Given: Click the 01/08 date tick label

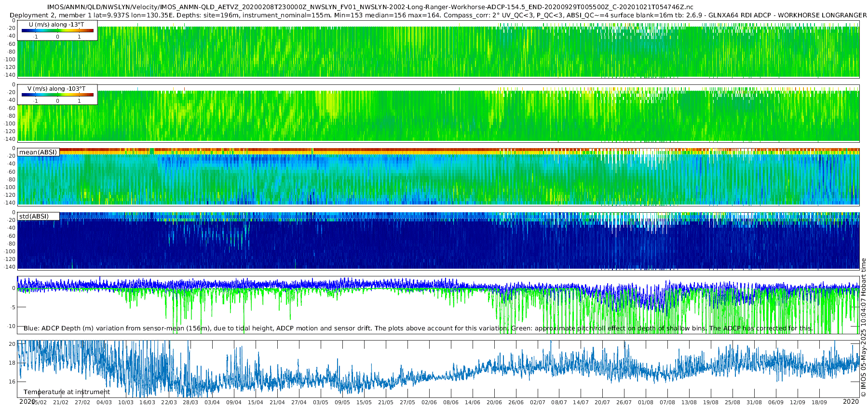Looking at the screenshot, I should coord(646,402).
